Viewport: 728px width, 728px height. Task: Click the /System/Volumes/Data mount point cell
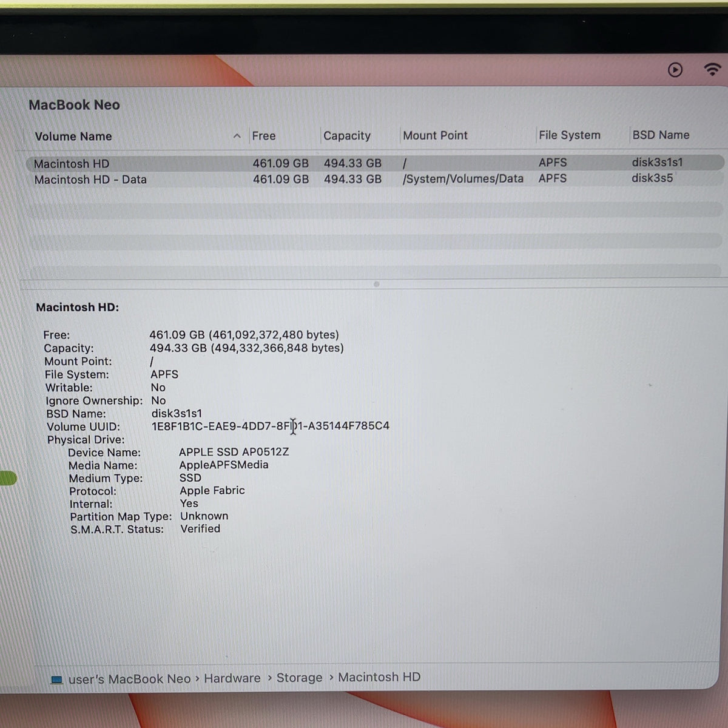(x=463, y=178)
